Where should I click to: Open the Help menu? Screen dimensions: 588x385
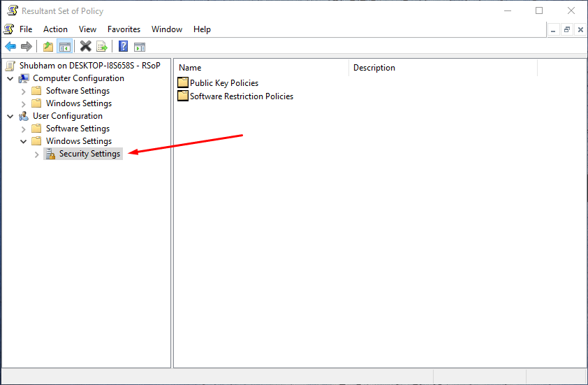[202, 29]
